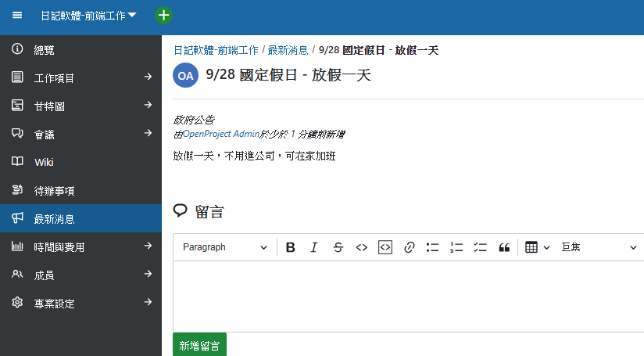Insert a bulleted list

pos(432,247)
